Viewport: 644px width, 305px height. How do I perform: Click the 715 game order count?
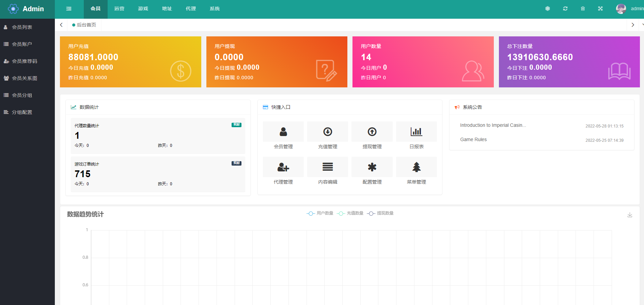pyautogui.click(x=83, y=174)
